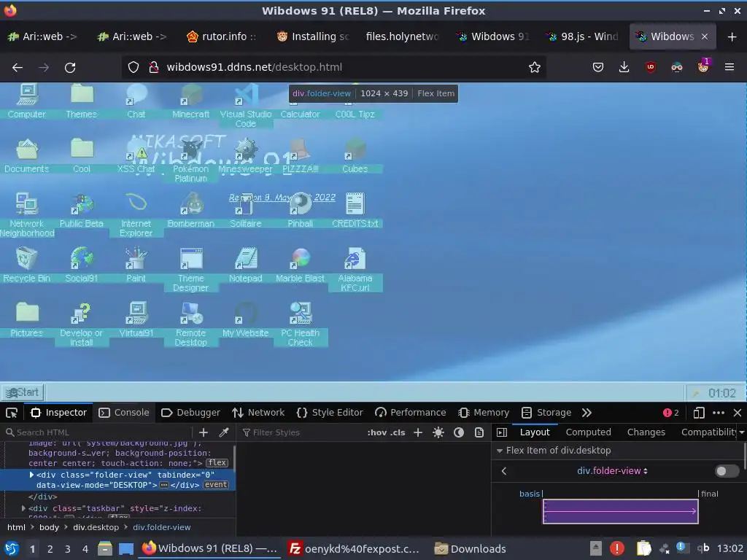
Task: Open Network Neighborhood icon
Action: coord(27,215)
